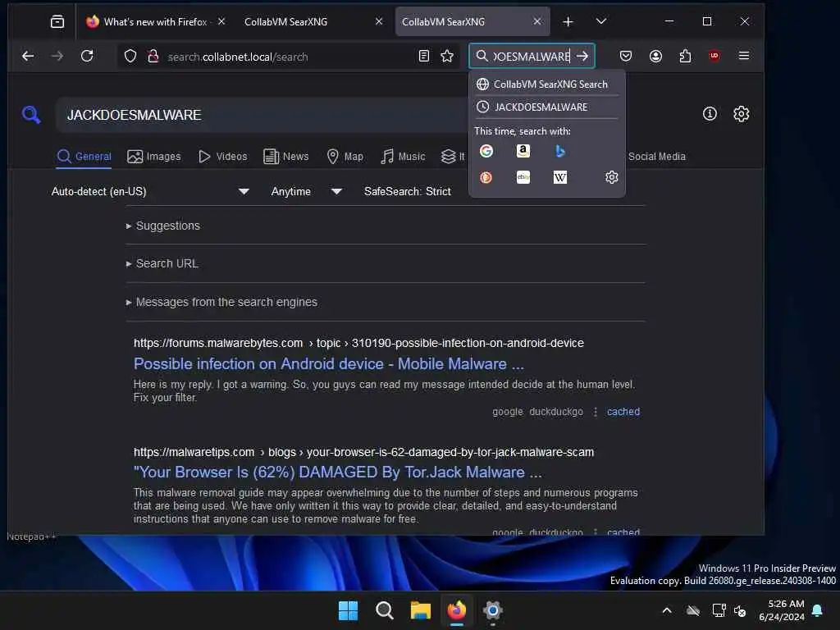This screenshot has width=840, height=630.
Task: Open Firefox hamburger application menu
Action: [x=743, y=56]
